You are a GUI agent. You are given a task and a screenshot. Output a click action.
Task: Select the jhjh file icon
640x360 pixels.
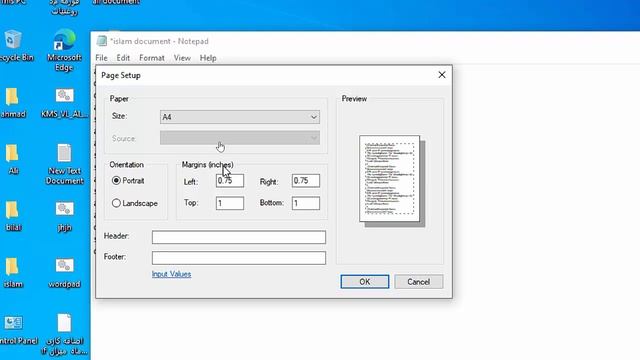[64, 216]
